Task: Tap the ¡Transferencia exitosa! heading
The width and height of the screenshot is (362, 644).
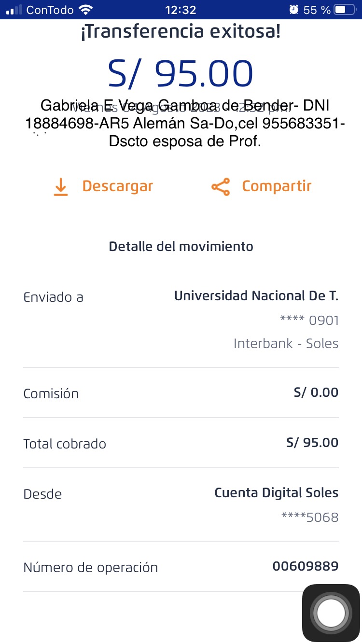Action: click(181, 32)
